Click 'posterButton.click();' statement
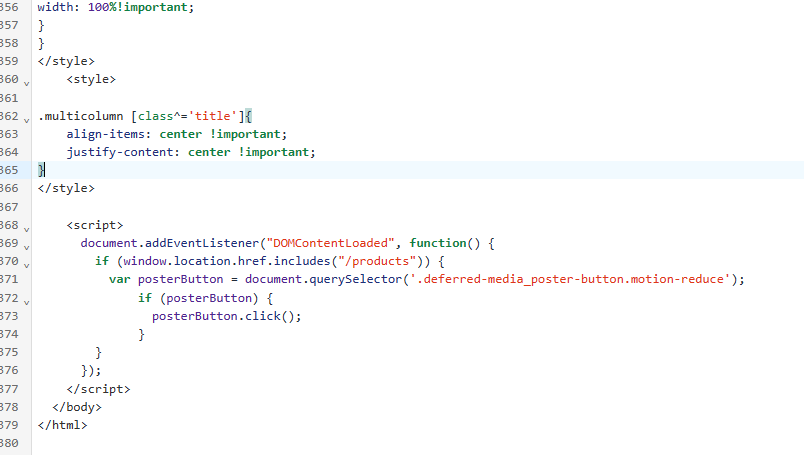Image resolution: width=804 pixels, height=455 pixels. 227,316
